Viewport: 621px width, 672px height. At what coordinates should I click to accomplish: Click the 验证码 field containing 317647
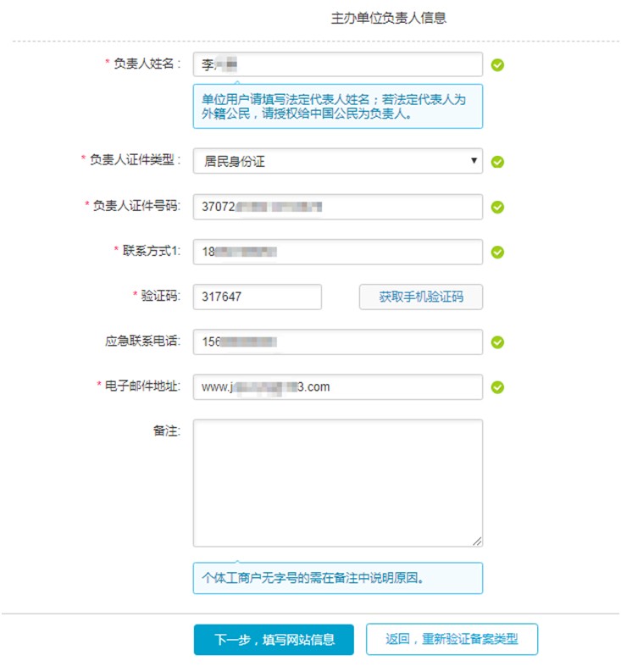coord(258,297)
